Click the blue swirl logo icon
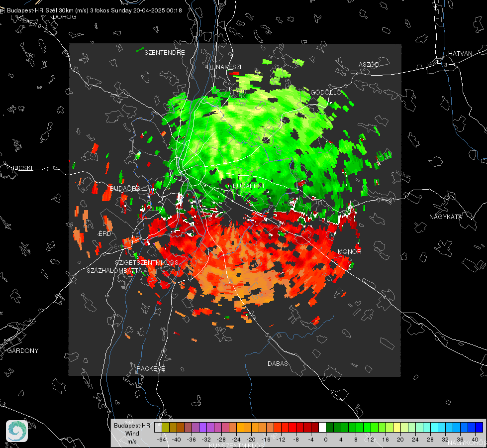 (17, 431)
